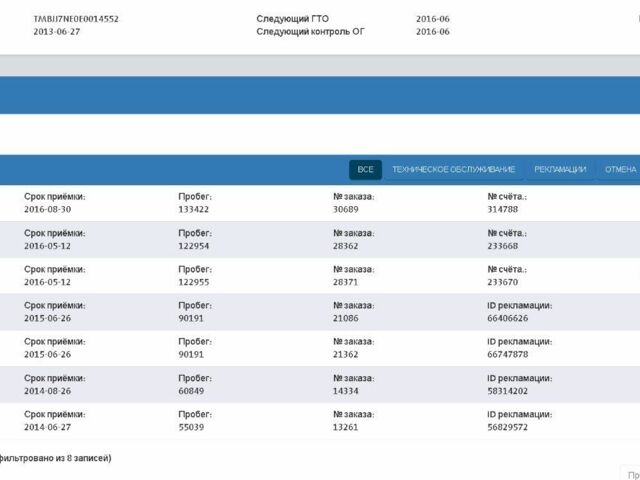Click the VIN TMBJJ7NE0E0014552

76,19
